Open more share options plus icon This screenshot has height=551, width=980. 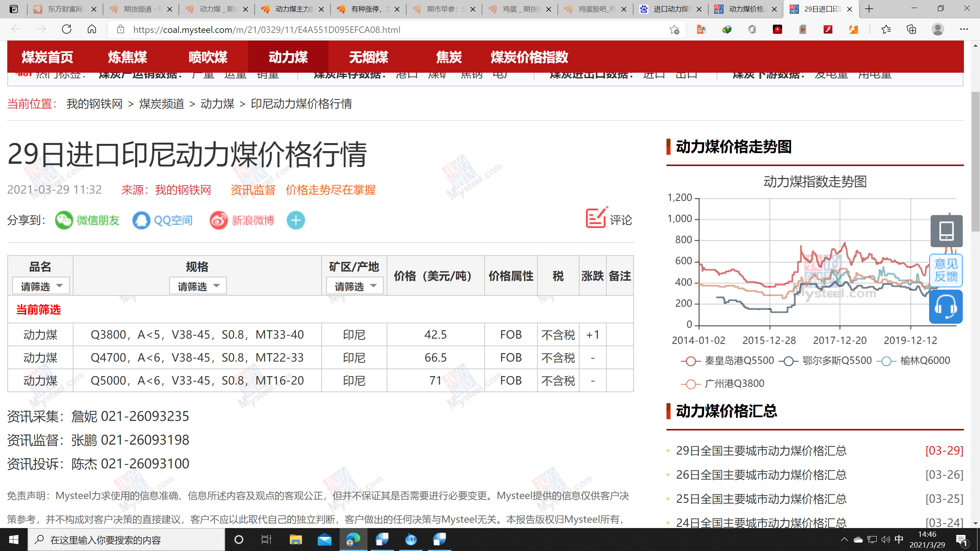[296, 220]
